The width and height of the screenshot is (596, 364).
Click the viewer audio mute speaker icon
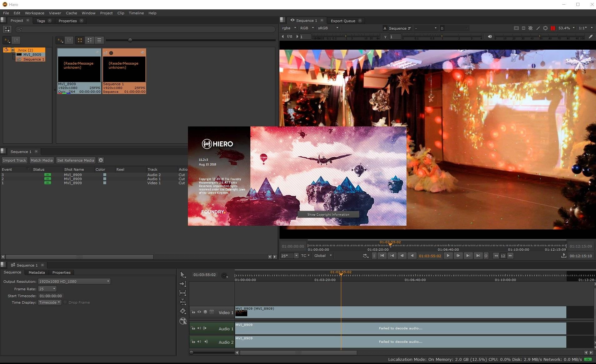[490, 37]
